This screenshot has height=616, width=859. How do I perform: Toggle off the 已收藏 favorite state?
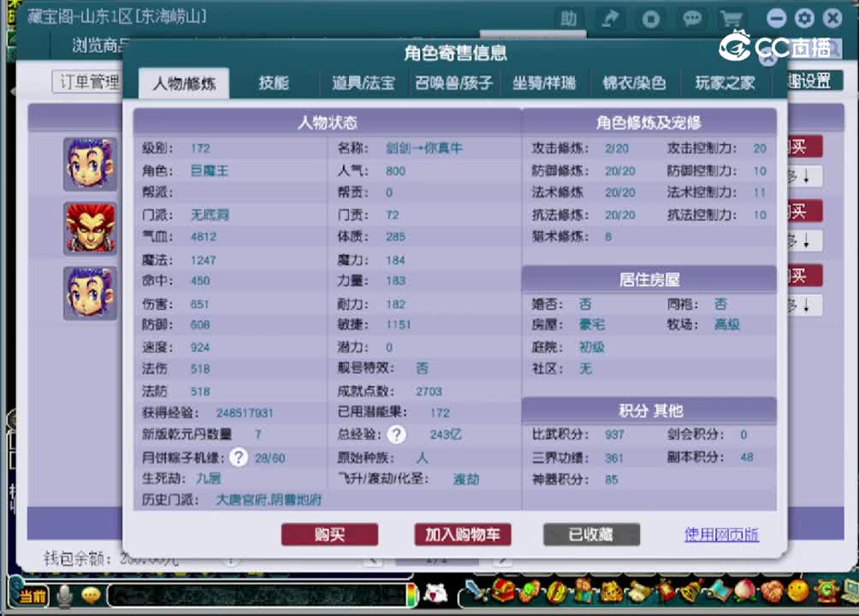pos(591,535)
